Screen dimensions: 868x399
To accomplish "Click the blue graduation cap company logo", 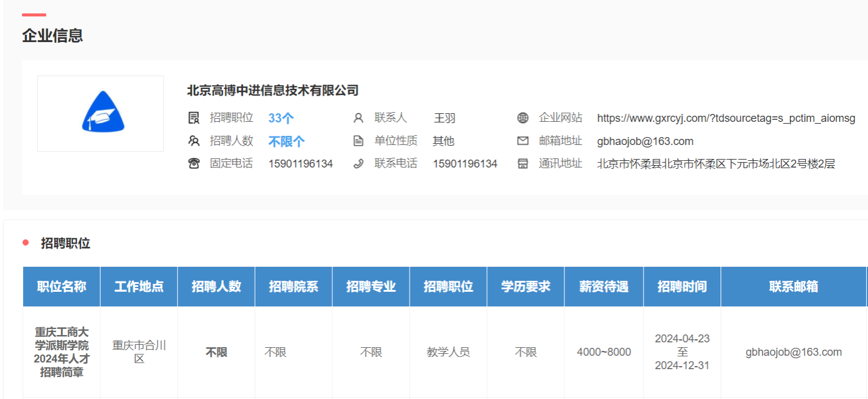I will point(103,113).
